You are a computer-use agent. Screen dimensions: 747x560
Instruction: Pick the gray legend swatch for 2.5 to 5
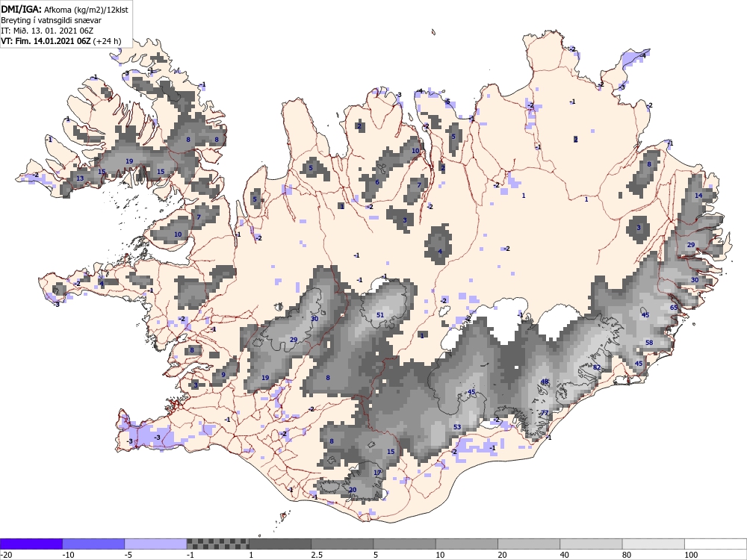[343, 544]
